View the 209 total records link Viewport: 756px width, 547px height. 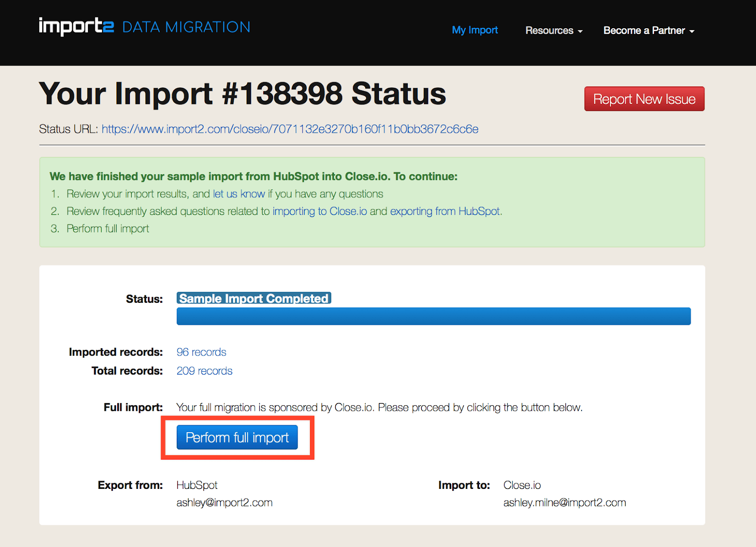click(205, 371)
